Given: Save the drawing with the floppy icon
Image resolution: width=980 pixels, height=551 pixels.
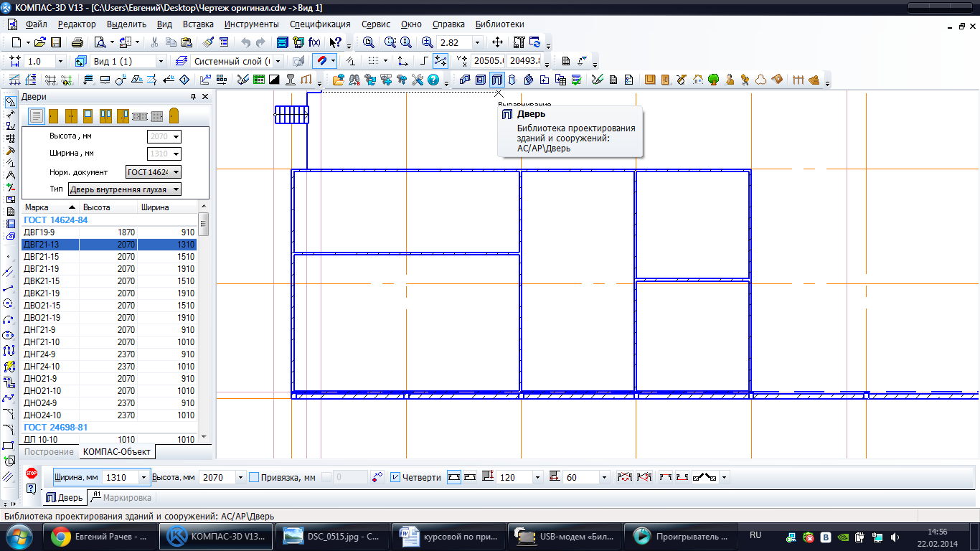Looking at the screenshot, I should point(55,42).
